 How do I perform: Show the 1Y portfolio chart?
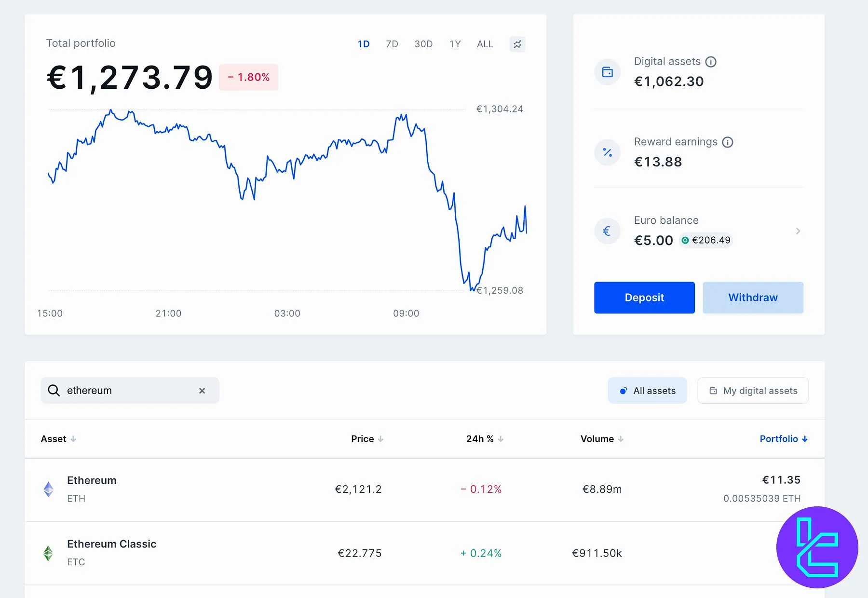pyautogui.click(x=455, y=44)
